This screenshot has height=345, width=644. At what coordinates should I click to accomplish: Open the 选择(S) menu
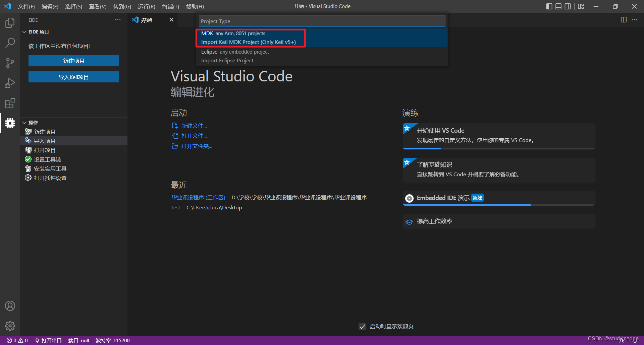[73, 6]
